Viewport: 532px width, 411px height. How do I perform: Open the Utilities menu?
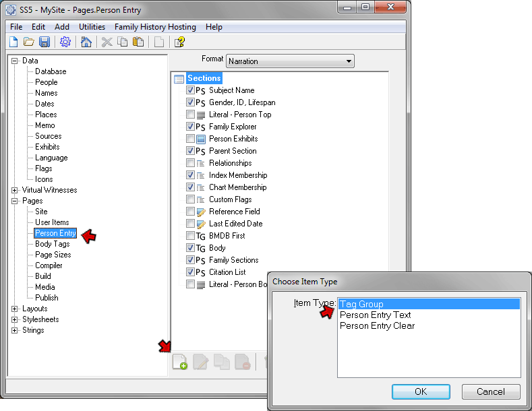click(x=92, y=27)
